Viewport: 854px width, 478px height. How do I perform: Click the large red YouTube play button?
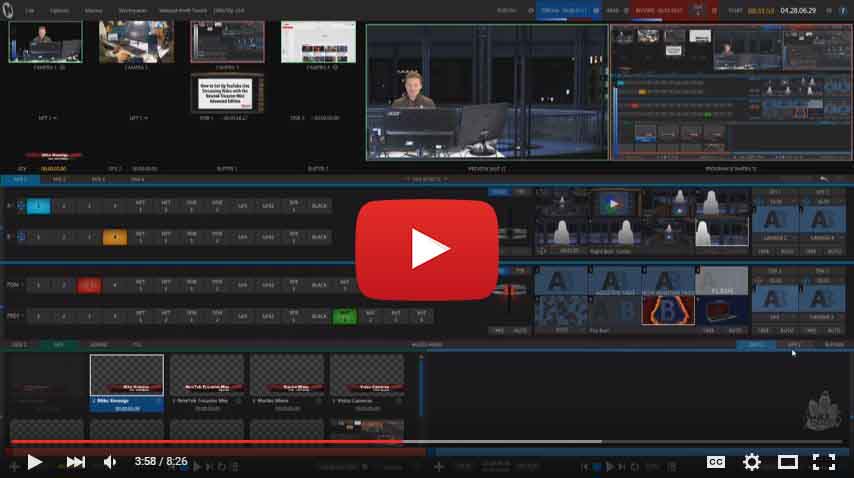pyautogui.click(x=426, y=249)
